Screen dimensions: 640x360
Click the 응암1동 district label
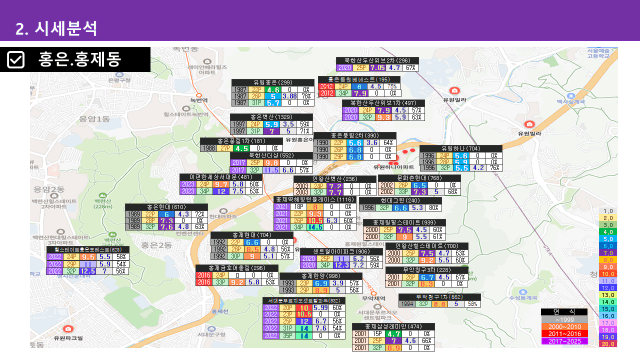tap(95, 119)
